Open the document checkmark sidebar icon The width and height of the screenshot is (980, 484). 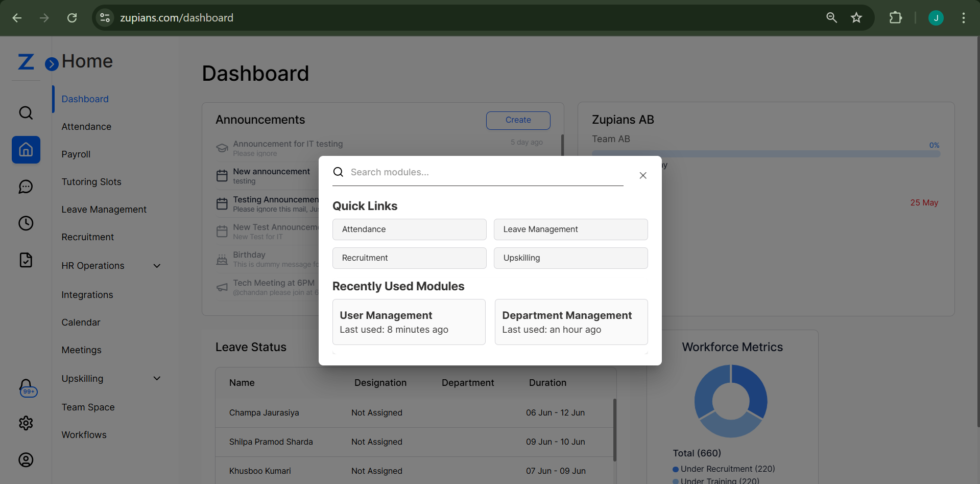click(x=26, y=260)
